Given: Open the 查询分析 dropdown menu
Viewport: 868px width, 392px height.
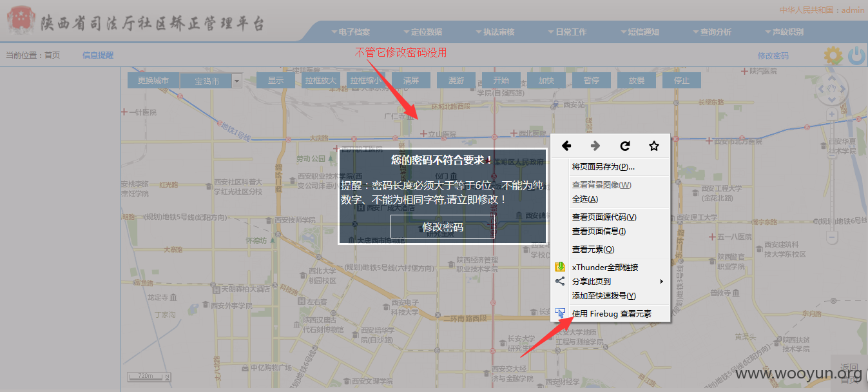Looking at the screenshot, I should click(x=711, y=32).
